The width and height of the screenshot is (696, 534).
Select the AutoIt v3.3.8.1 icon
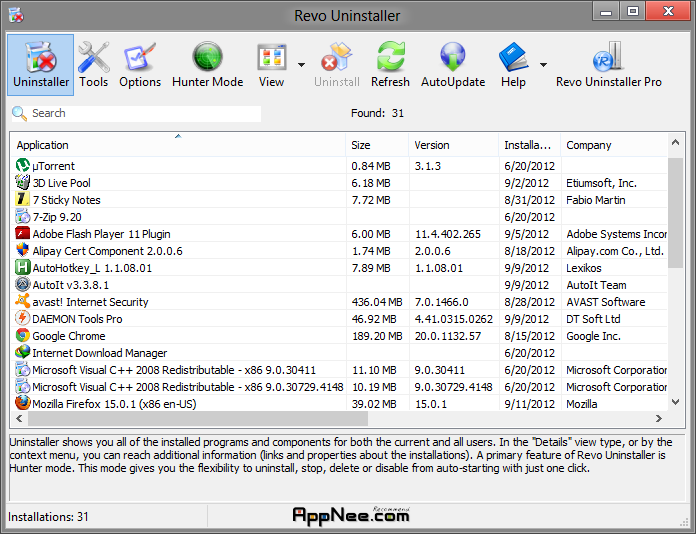(23, 284)
